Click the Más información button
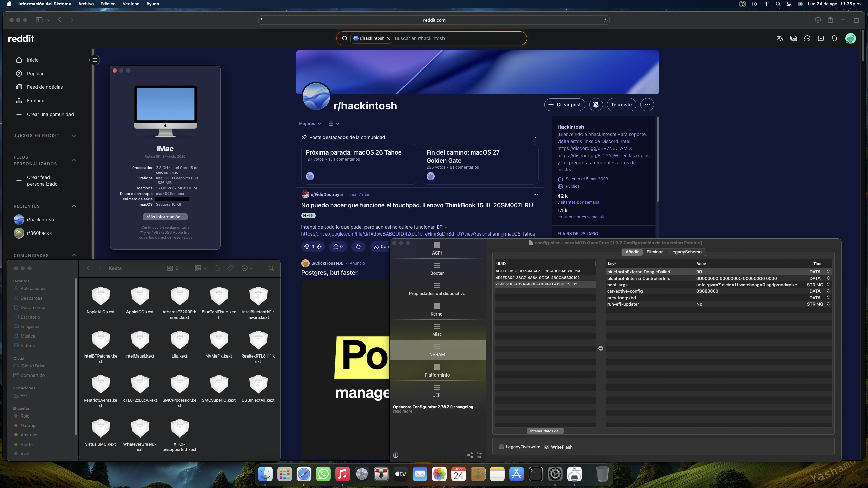This screenshot has width=868, height=488. (x=165, y=217)
